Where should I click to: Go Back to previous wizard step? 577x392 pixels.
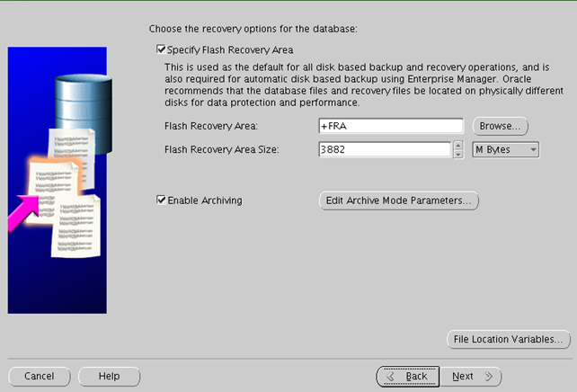(408, 376)
